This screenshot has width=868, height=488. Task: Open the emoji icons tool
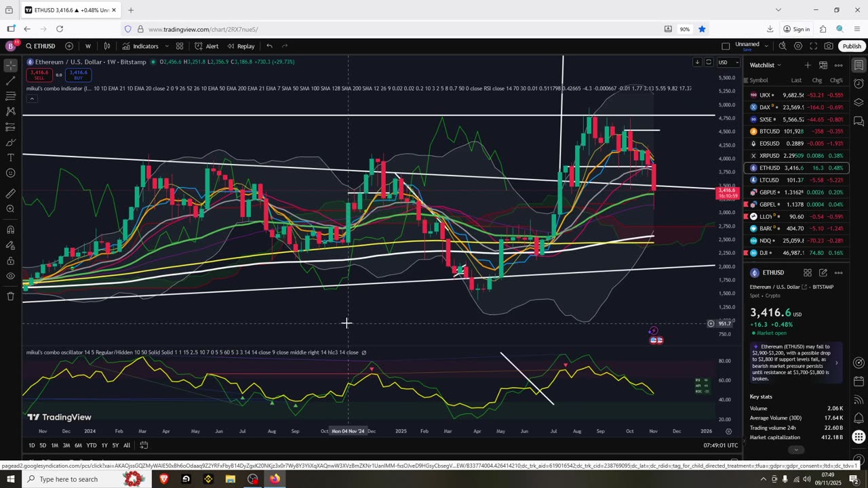click(10, 173)
